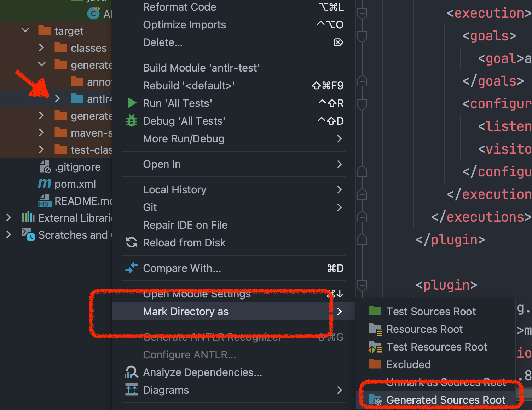532x410 pixels.
Task: Select the .gitignore file in tree
Action: [77, 167]
